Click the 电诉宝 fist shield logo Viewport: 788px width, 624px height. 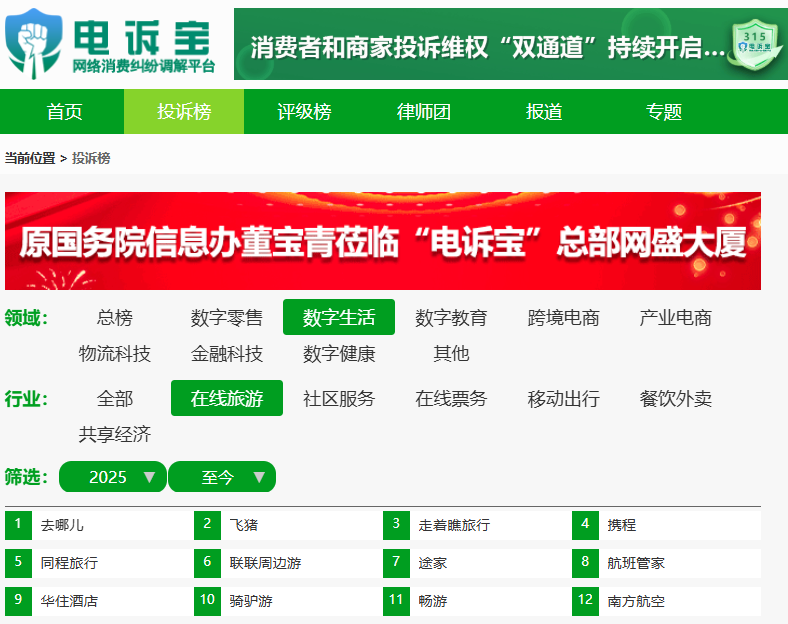(x=34, y=43)
